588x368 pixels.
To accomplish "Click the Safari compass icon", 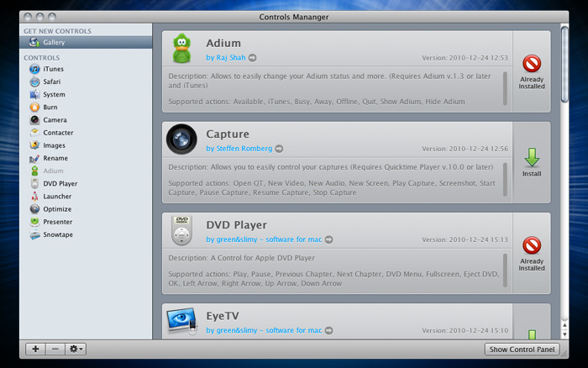I will [34, 81].
